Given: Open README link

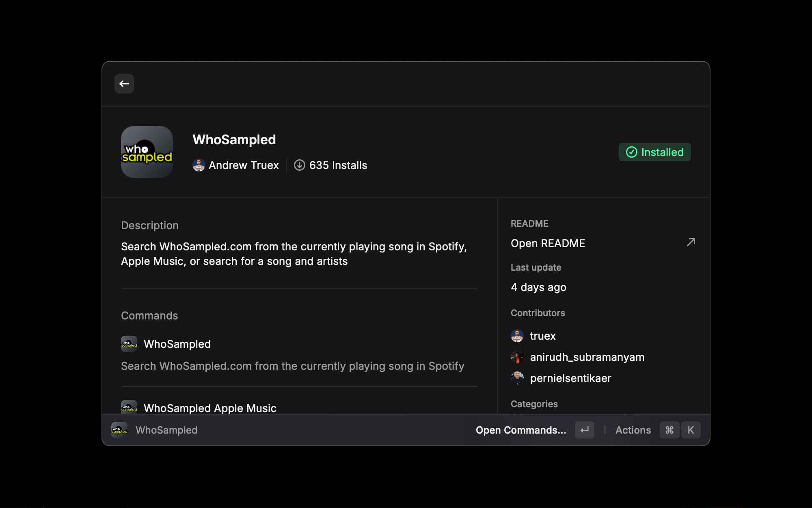Looking at the screenshot, I should click(x=548, y=243).
